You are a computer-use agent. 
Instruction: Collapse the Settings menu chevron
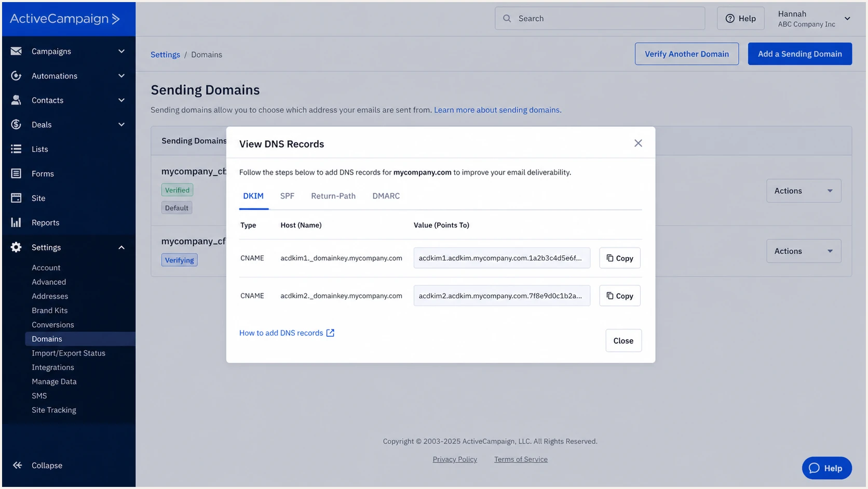[x=121, y=247]
